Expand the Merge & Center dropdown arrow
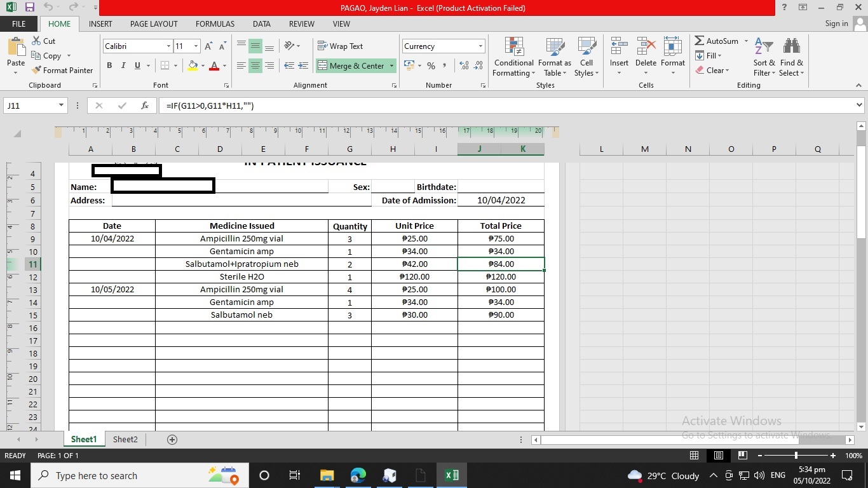The image size is (868, 488). 391,65
